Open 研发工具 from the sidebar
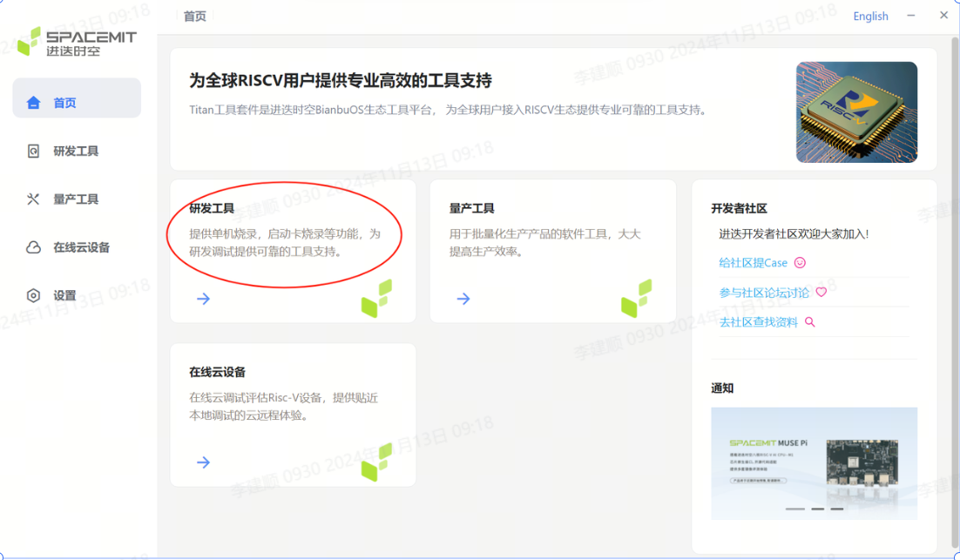Screen dimensions: 960x560 pos(77,151)
